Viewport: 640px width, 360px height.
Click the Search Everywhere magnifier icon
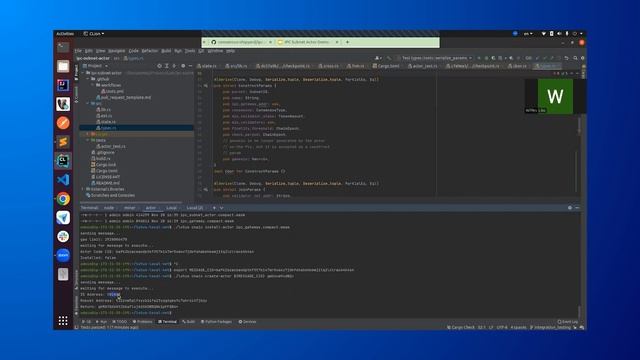pyautogui.click(x=575, y=58)
